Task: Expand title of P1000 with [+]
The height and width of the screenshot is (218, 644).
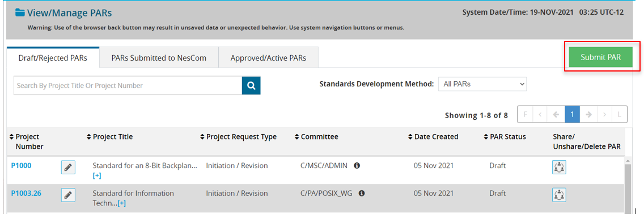Action: (97, 175)
